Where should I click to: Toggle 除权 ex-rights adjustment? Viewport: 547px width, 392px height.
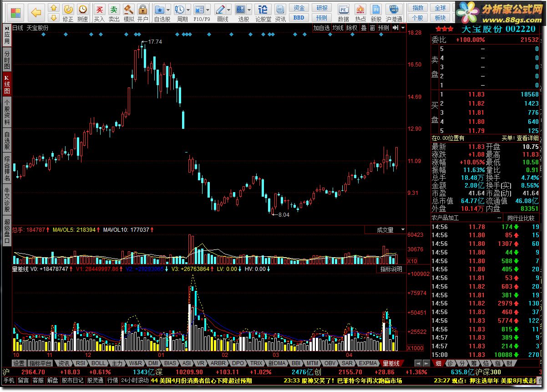(x=352, y=28)
